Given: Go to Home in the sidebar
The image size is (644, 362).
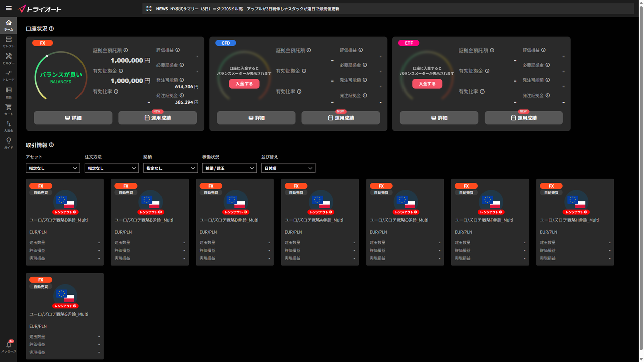Looking at the screenshot, I should pos(8,25).
